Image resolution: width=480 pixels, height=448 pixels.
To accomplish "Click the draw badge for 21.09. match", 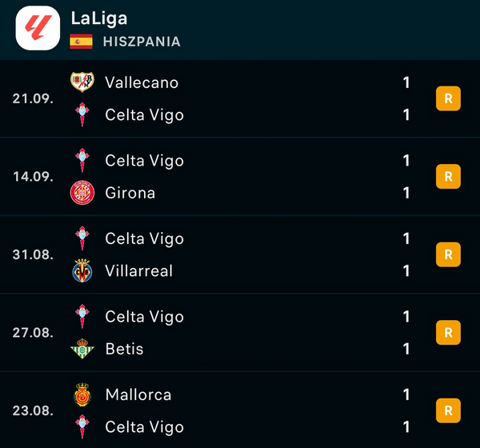I will (448, 98).
